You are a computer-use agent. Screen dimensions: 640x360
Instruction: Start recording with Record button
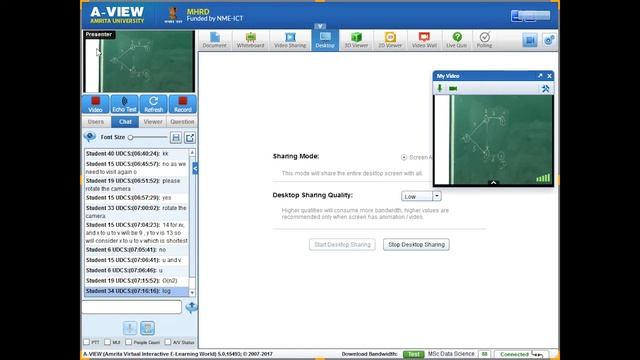(182, 104)
